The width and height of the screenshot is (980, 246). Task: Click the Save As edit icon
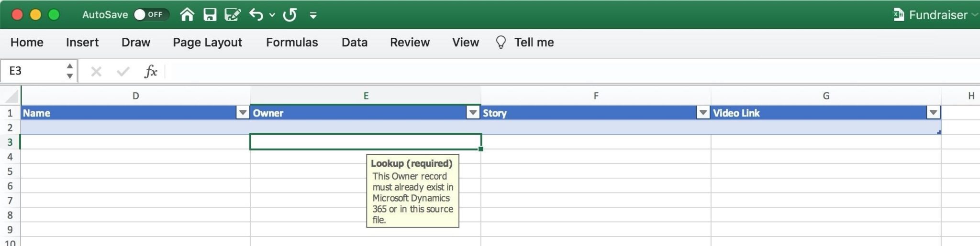[x=233, y=15]
